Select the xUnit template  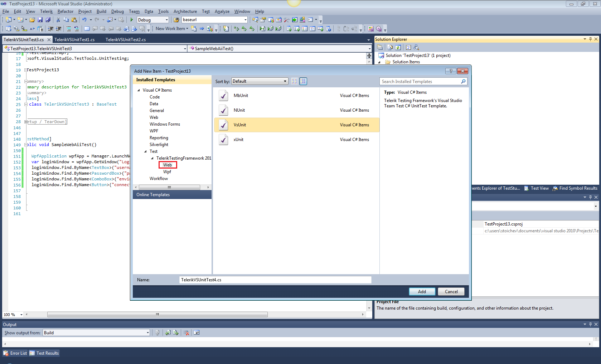coord(297,140)
